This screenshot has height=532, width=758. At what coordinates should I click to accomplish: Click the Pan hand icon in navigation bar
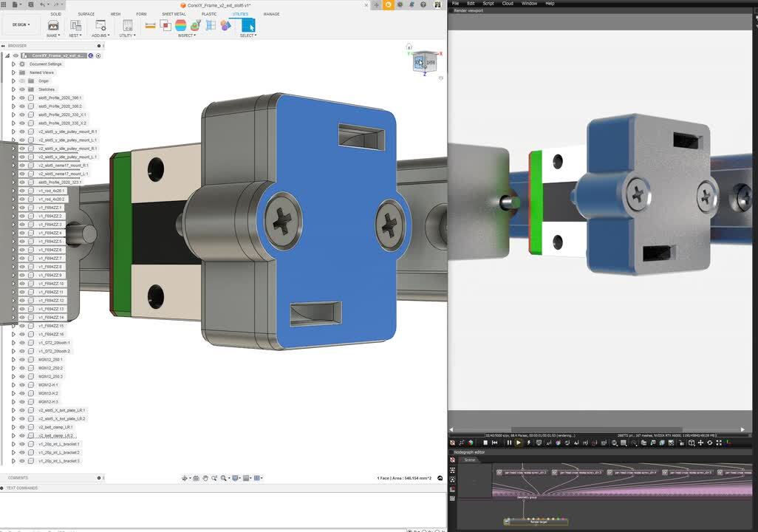coord(205,478)
